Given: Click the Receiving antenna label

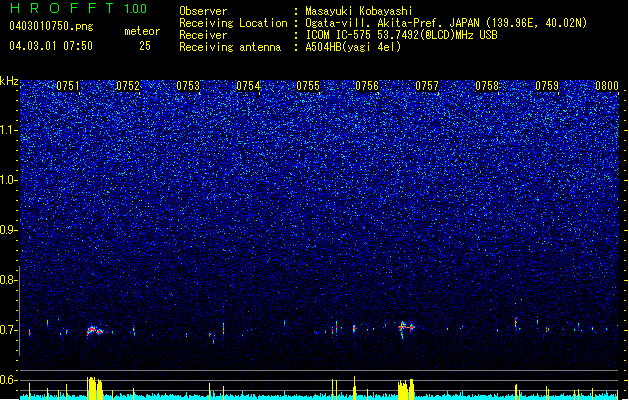Looking at the screenshot, I should [230, 47].
